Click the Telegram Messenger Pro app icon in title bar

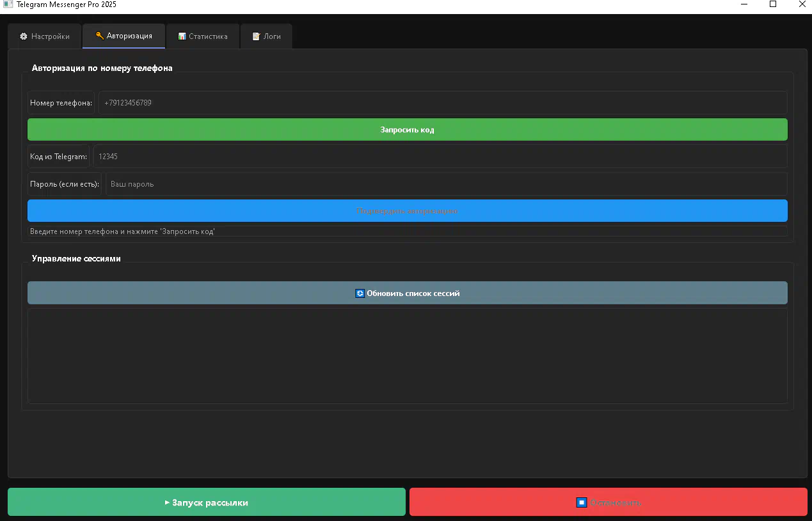(x=8, y=4)
